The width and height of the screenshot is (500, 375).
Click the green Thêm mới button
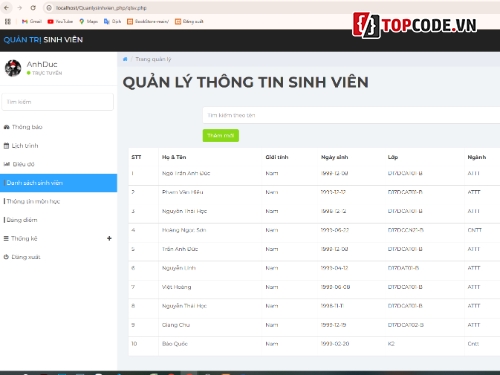(x=221, y=135)
